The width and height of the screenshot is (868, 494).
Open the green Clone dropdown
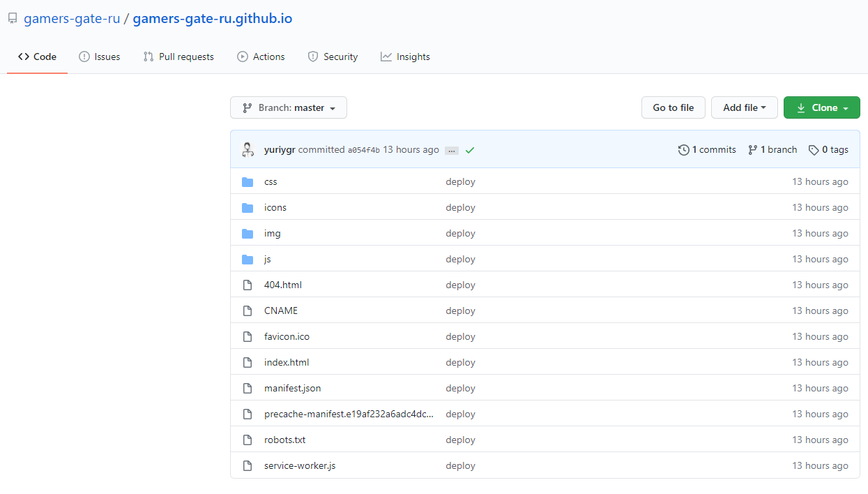point(822,108)
